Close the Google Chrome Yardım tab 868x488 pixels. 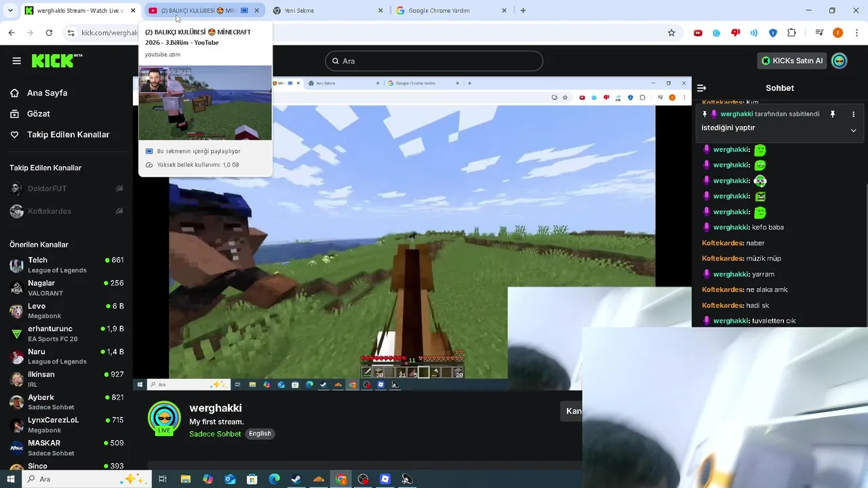[504, 11]
